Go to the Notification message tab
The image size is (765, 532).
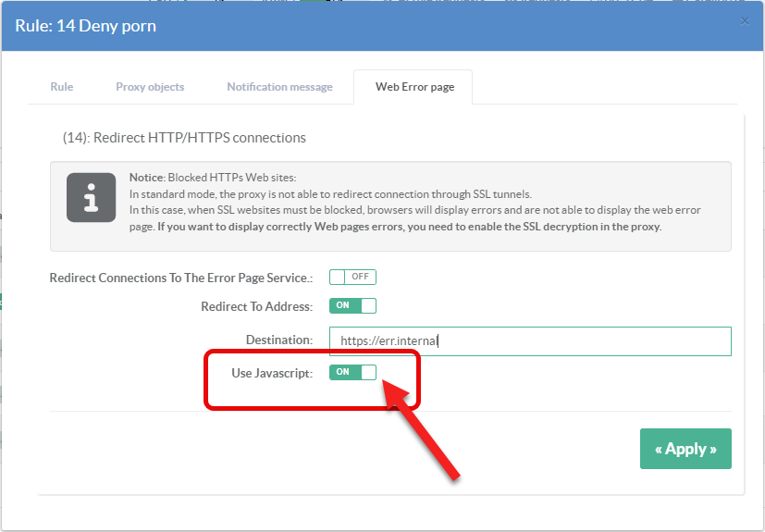[x=279, y=87]
